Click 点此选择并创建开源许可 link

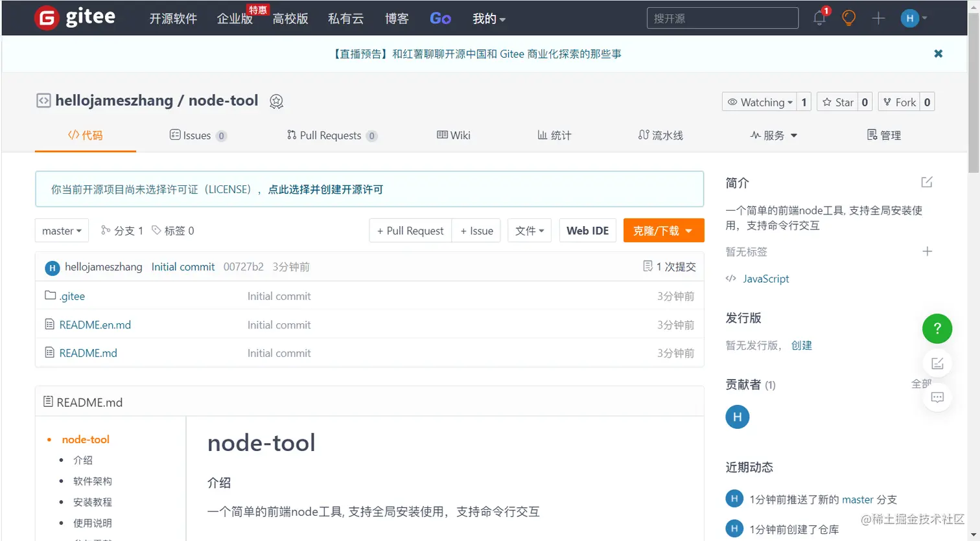(x=325, y=190)
